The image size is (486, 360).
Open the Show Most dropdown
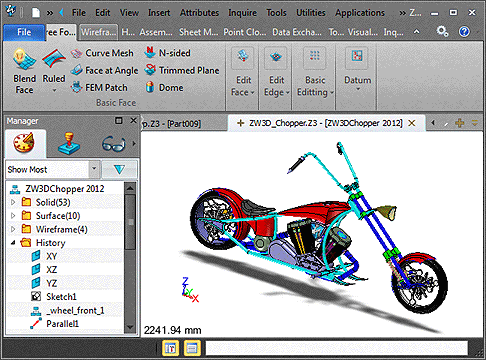coord(94,169)
